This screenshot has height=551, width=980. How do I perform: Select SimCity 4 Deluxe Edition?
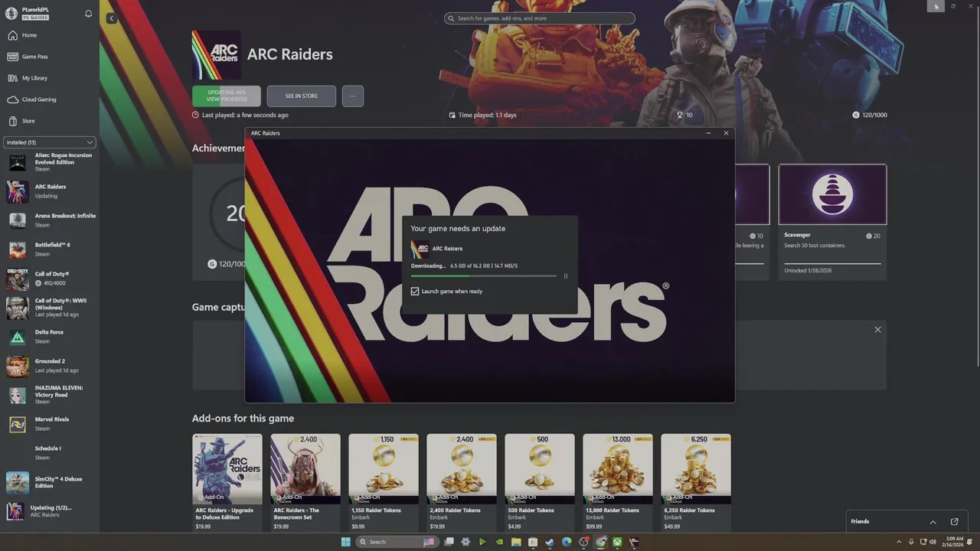[51, 482]
